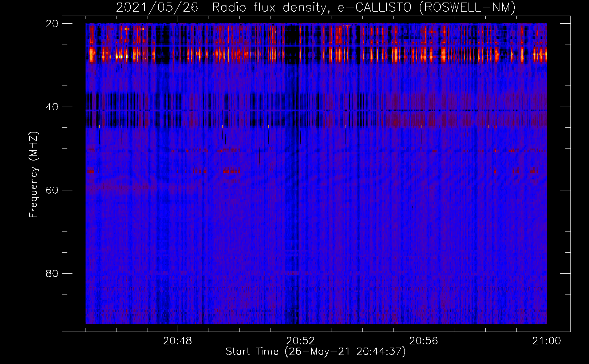This screenshot has height=364, width=589.
Task: Click the 'Start Time (26-May-21 20:44:37)' label
Action: [x=316, y=352]
